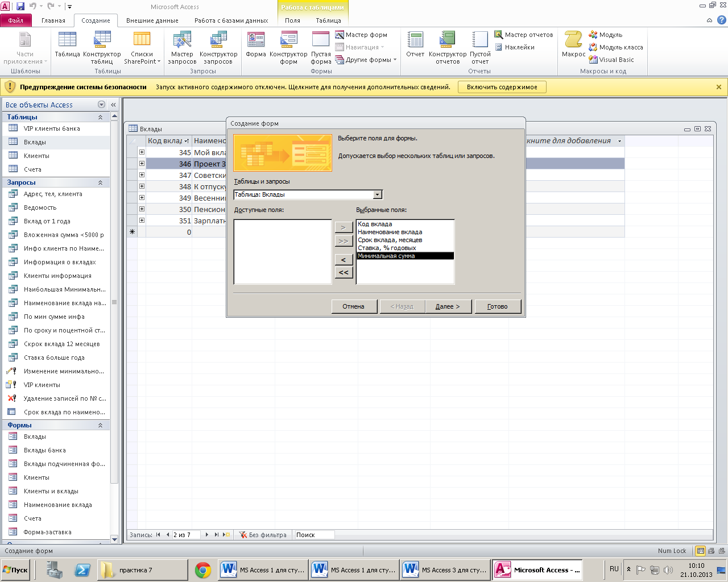Open the Таблицы и запросы combo box
Viewport: 728px width, 582px height.
(308, 194)
